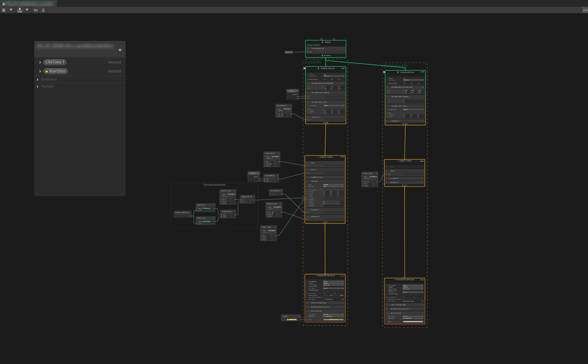The height and width of the screenshot is (364, 588).
Task: Click the save floppy disk icon
Action: pyautogui.click(x=4, y=10)
